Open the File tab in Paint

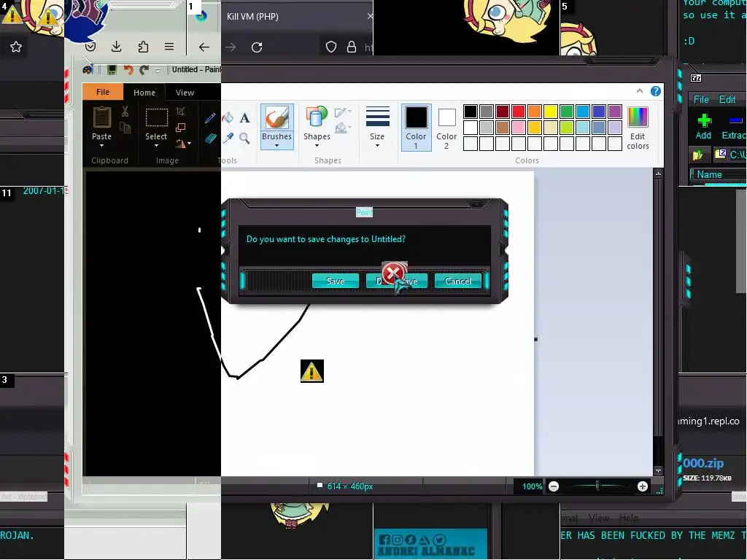(103, 92)
